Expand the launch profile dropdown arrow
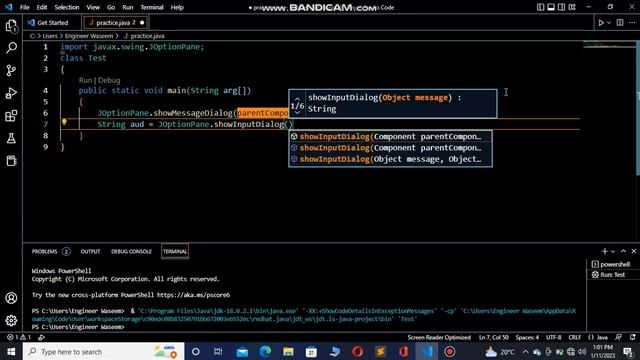This screenshot has height=360, width=640. [613, 251]
